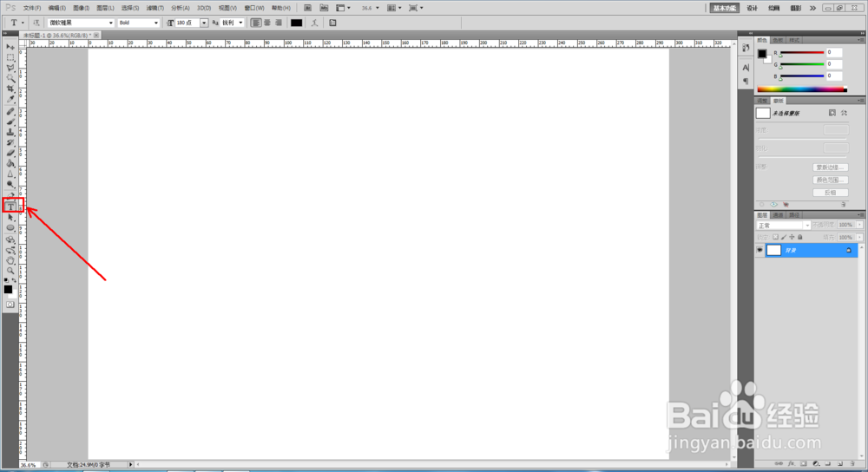Screen dimensions: 868x472
Task: Toggle lock transparent pixels in Layers panel
Action: [775, 237]
